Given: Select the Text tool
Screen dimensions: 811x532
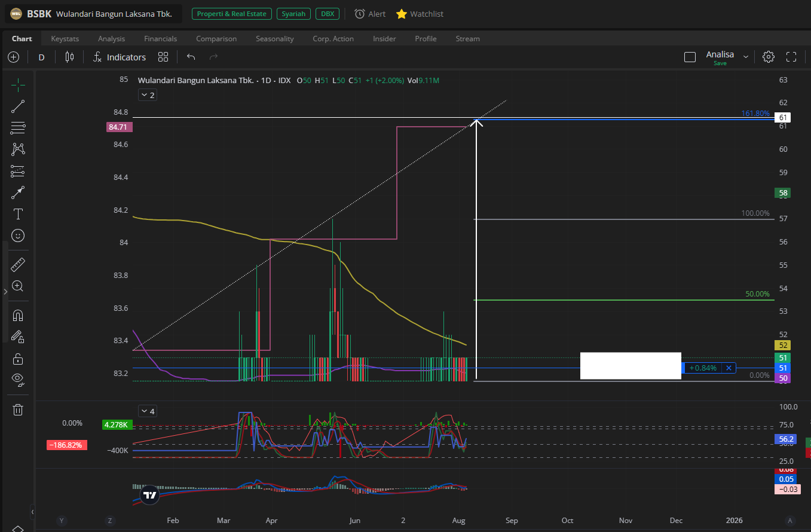Looking at the screenshot, I should (18, 214).
